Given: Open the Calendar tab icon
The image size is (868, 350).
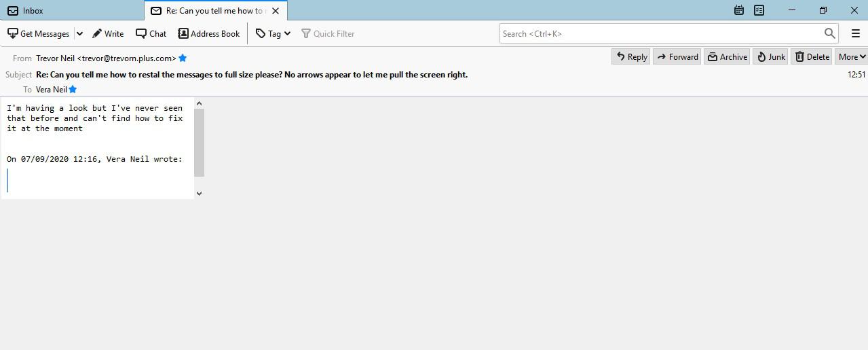Looking at the screenshot, I should (739, 10).
